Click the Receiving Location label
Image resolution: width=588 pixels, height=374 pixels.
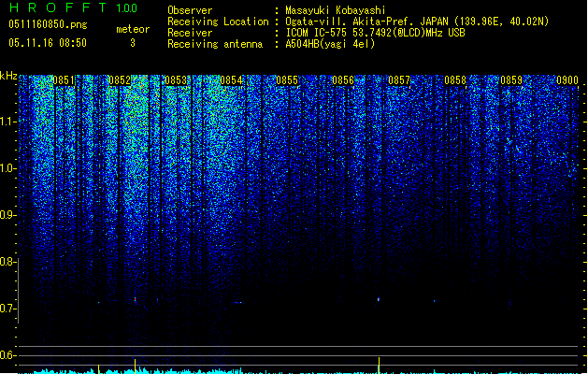218,22
